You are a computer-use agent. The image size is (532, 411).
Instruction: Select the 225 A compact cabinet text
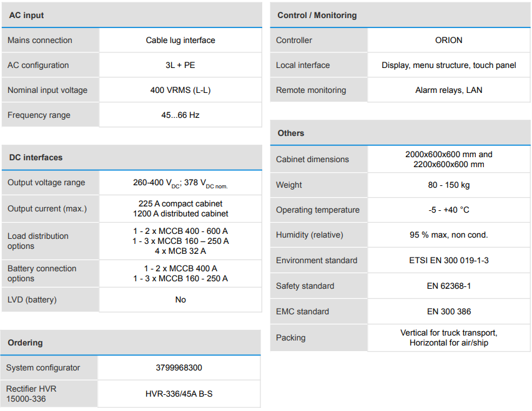180,203
